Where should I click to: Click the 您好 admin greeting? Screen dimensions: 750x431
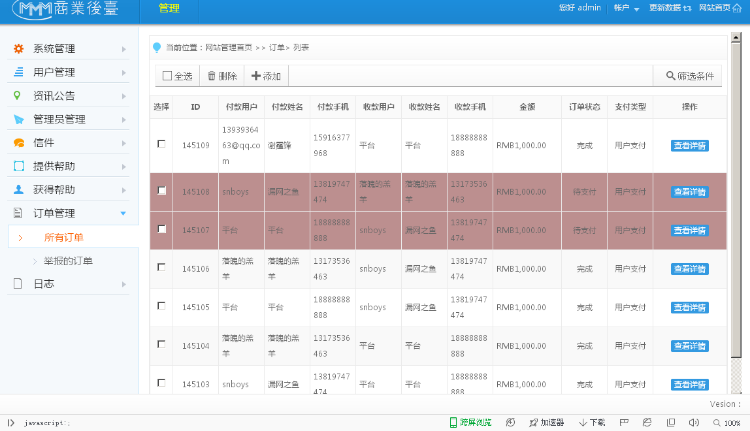580,8
